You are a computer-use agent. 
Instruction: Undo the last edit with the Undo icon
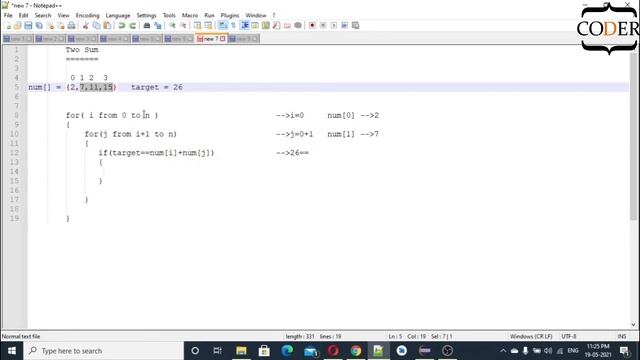click(121, 26)
